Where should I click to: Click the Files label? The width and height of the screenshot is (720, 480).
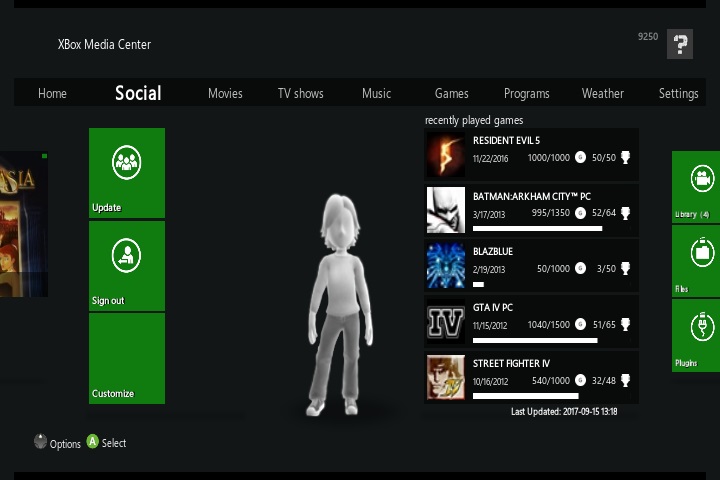tap(681, 289)
